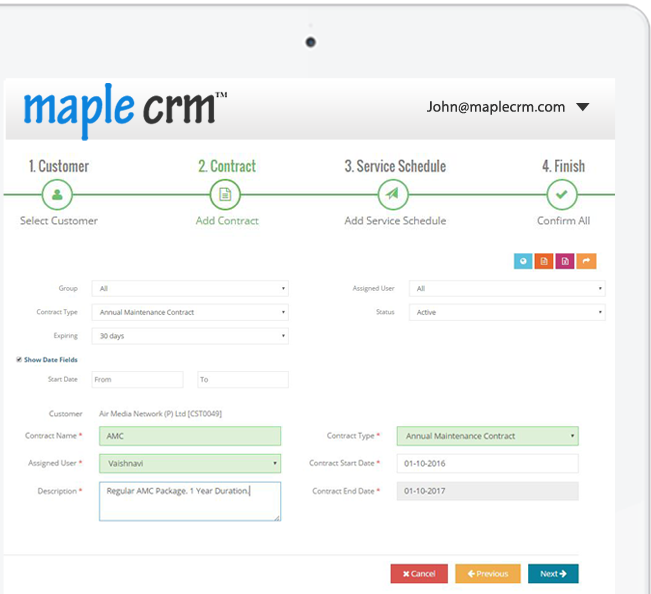Click the blue pie-chart icon button
The image size is (651, 594).
(x=523, y=261)
